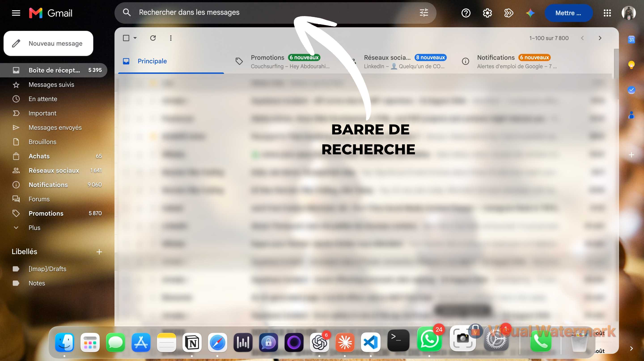Open the Gmail main menu hamburger icon
The height and width of the screenshot is (361, 644).
pyautogui.click(x=16, y=13)
